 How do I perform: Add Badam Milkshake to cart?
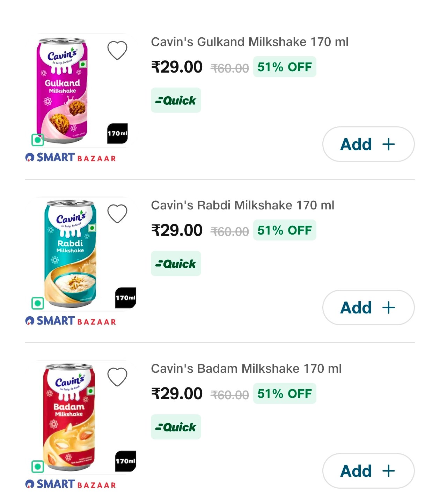368,471
